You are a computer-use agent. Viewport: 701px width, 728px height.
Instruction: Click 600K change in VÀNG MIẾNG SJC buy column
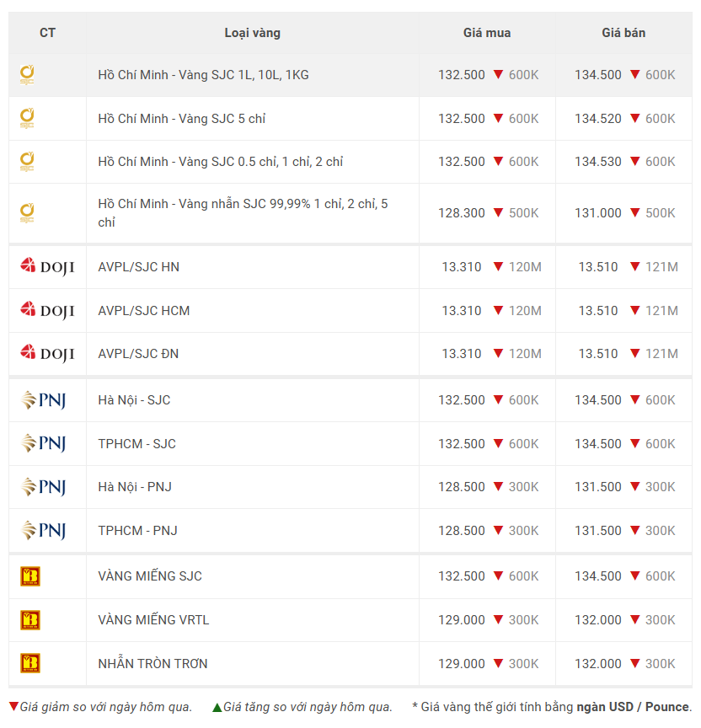click(x=524, y=576)
